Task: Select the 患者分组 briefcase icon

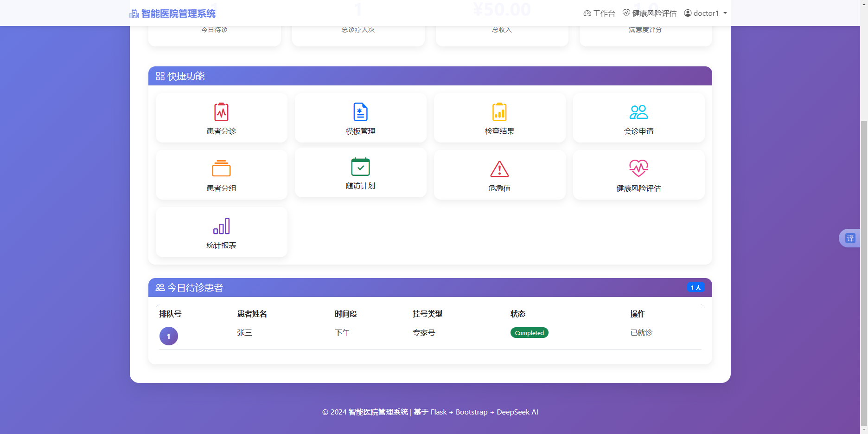Action: pos(221,168)
